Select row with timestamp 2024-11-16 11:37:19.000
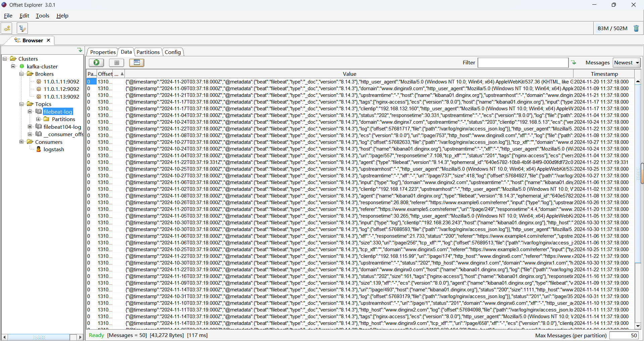Viewport: 644px width, 341px height. [x=360, y=276]
